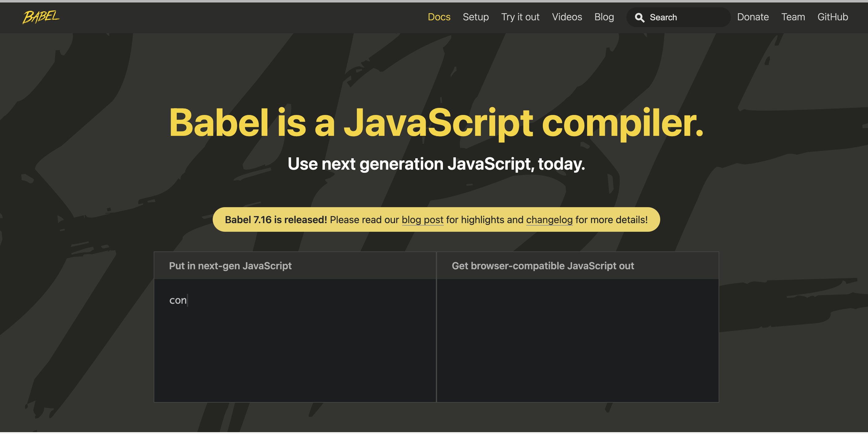
Task: Click the Babel logo
Action: coord(41,17)
